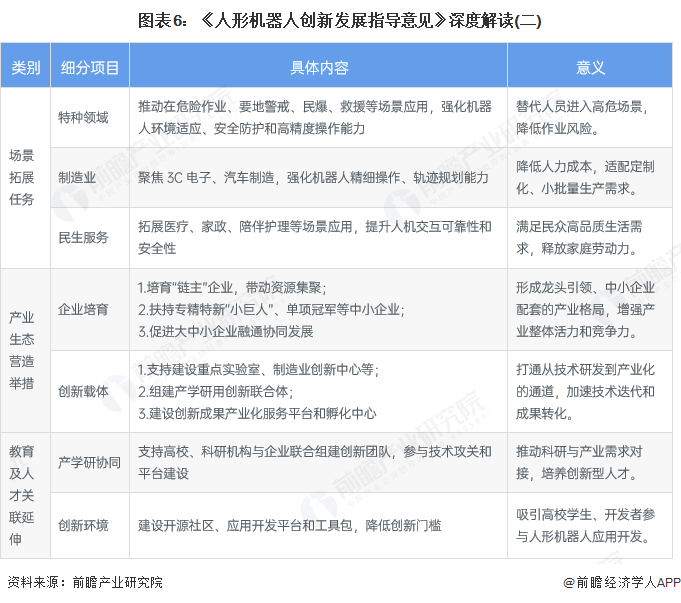The width and height of the screenshot is (681, 603).
Task: Click the meaning text 形成龙头引领
Action: tap(585, 309)
